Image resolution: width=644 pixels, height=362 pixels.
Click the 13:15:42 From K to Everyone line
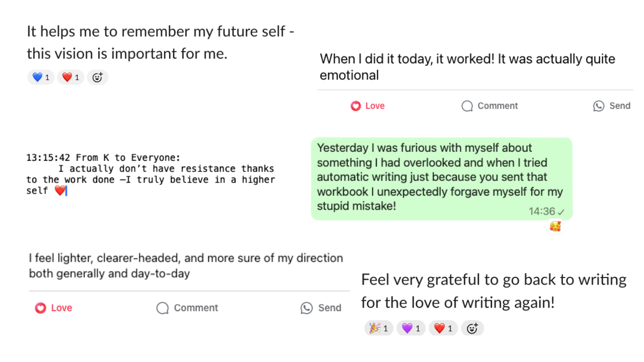pos(103,158)
